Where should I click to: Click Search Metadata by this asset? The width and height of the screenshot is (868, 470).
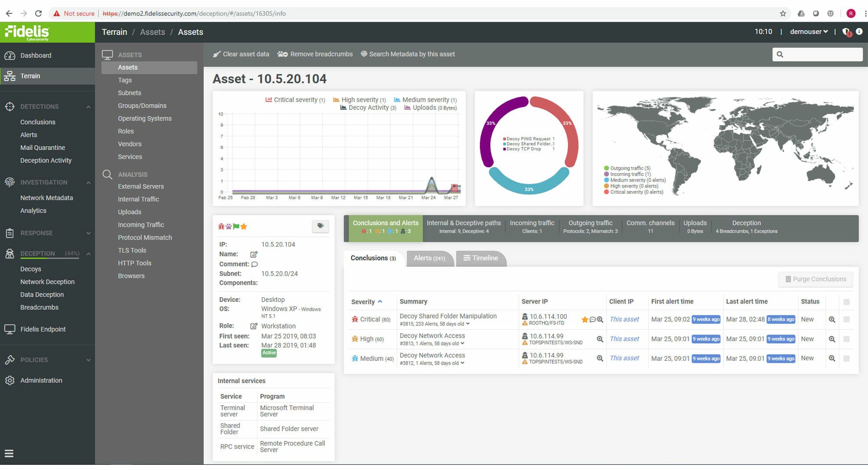(x=408, y=54)
